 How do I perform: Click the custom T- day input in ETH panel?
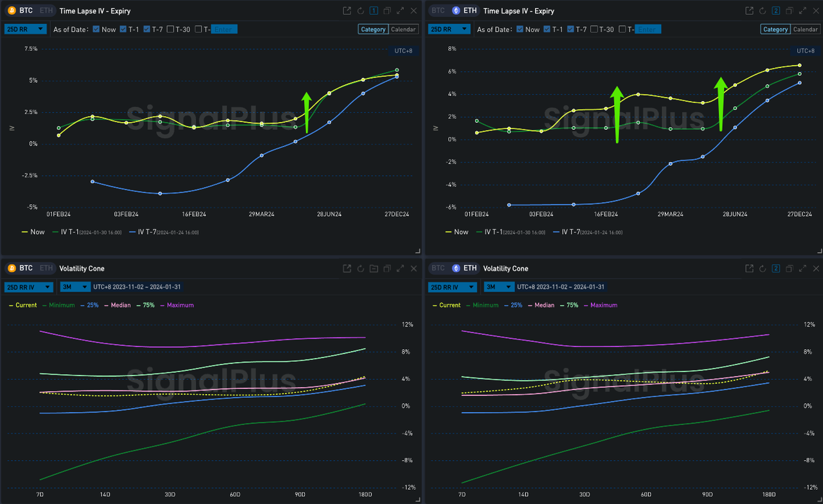pos(647,30)
